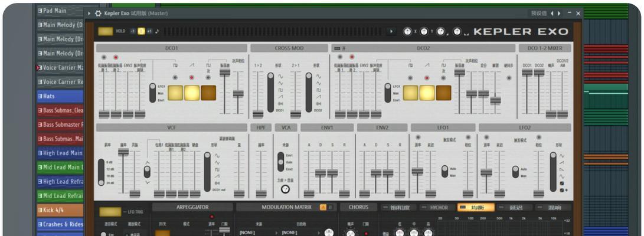Select the Kick 4/4 track in playlist
644x236 pixels.
click(60, 209)
